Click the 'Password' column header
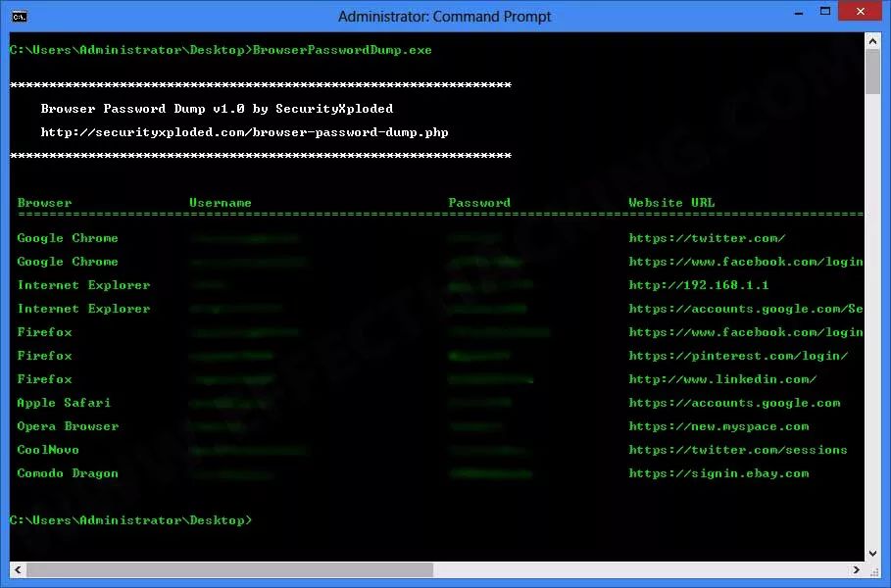The width and height of the screenshot is (891, 588). [x=479, y=203]
